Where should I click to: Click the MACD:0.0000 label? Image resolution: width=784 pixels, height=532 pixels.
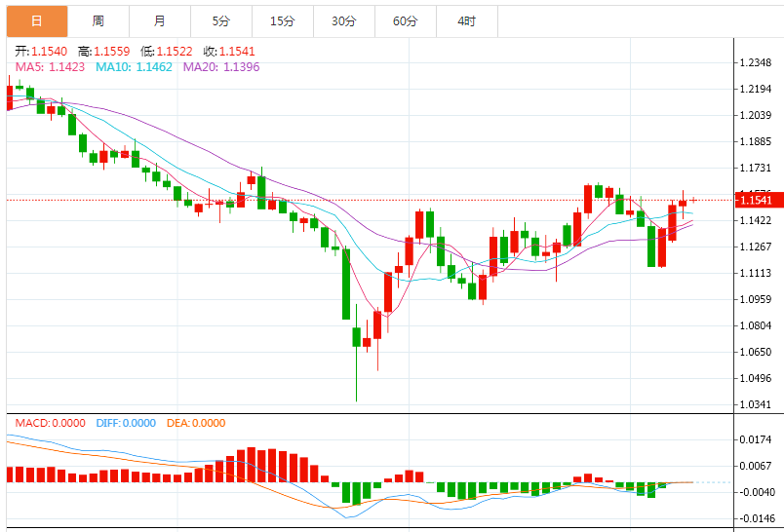pyautogui.click(x=50, y=423)
